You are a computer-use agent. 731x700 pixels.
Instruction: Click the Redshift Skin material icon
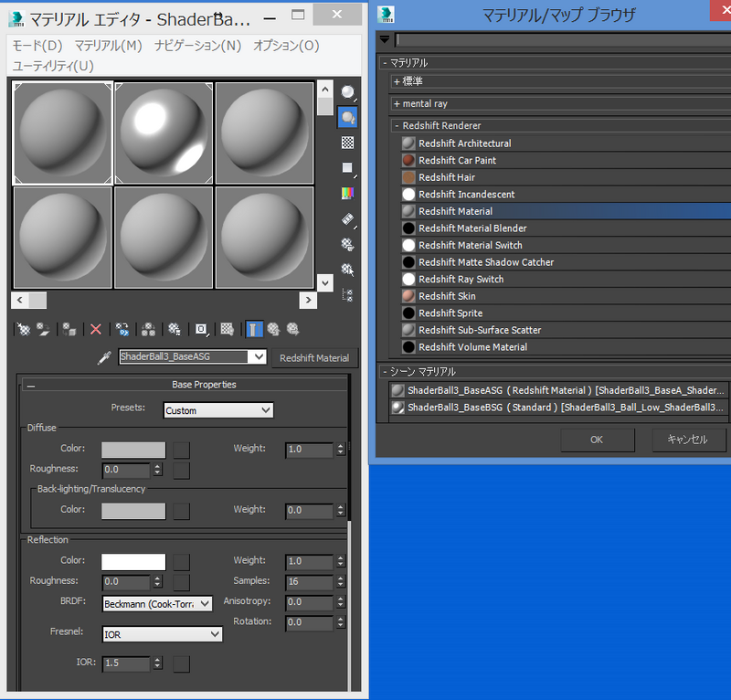click(x=408, y=296)
